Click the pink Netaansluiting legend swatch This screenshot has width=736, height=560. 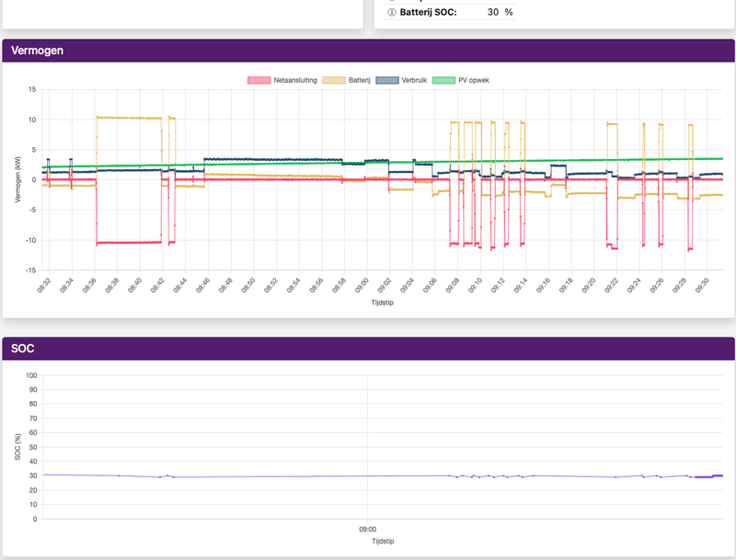tap(259, 80)
